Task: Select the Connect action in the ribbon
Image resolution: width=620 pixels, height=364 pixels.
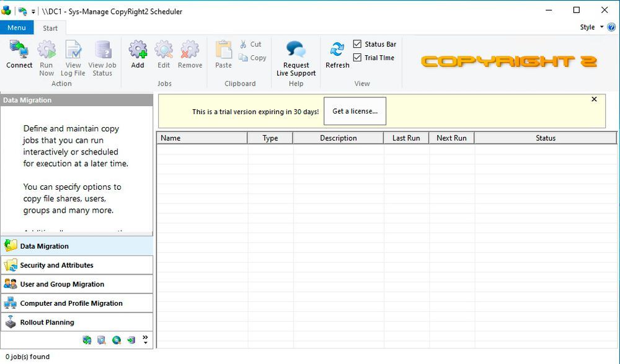Action: coord(19,56)
